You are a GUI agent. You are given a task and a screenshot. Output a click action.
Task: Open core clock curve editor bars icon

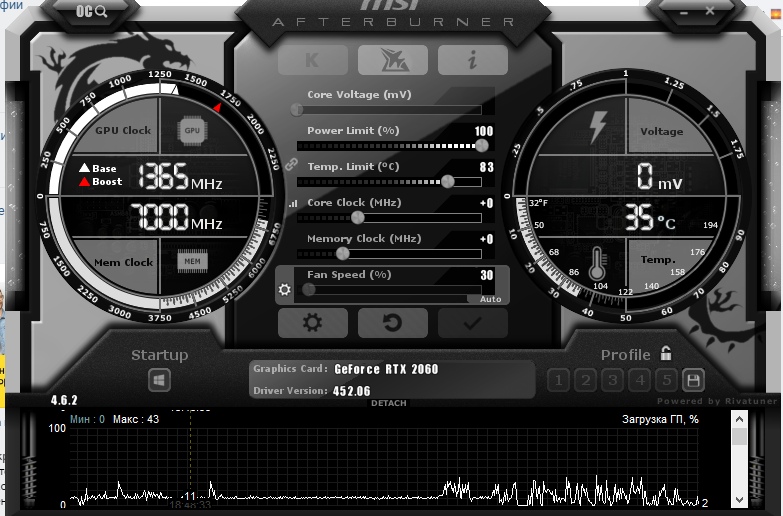pos(293,203)
